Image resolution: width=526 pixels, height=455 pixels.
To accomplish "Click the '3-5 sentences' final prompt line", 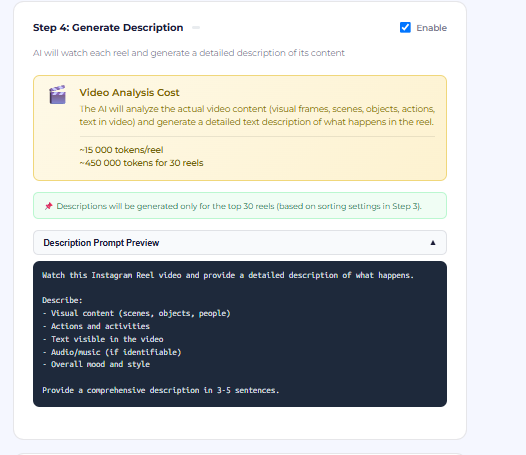I will (x=161, y=390).
